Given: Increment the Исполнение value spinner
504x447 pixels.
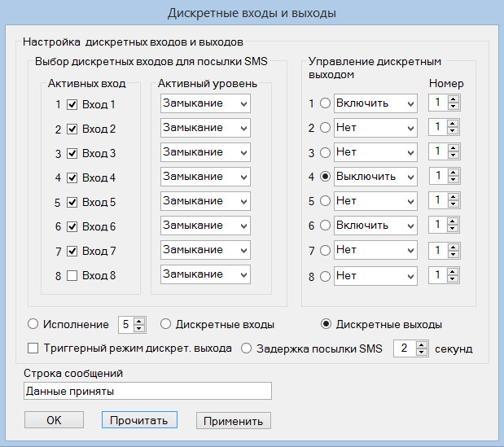Looking at the screenshot, I should coord(139,322).
